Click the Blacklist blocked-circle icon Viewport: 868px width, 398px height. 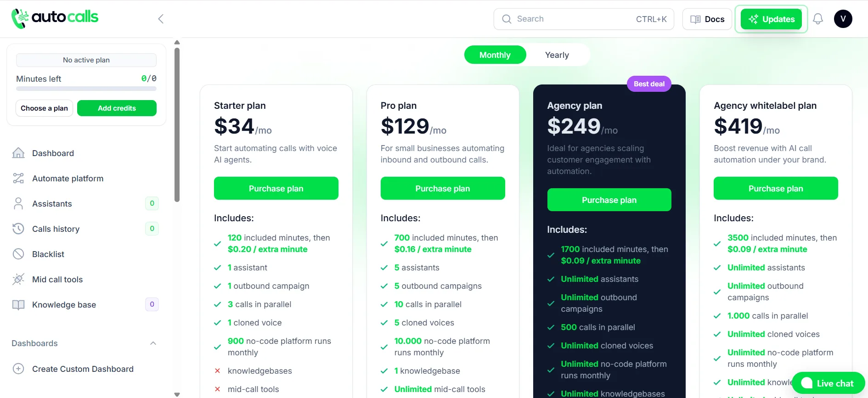(18, 254)
